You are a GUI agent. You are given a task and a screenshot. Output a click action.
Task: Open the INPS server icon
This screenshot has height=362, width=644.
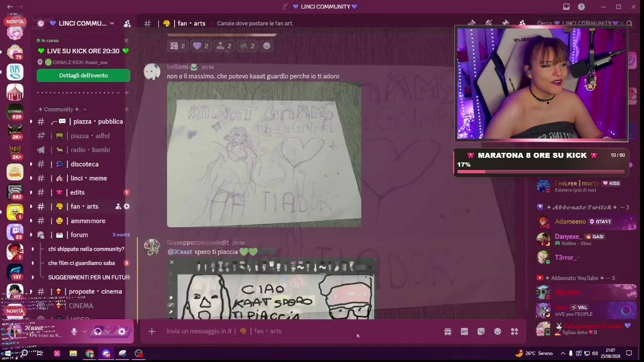(15, 72)
